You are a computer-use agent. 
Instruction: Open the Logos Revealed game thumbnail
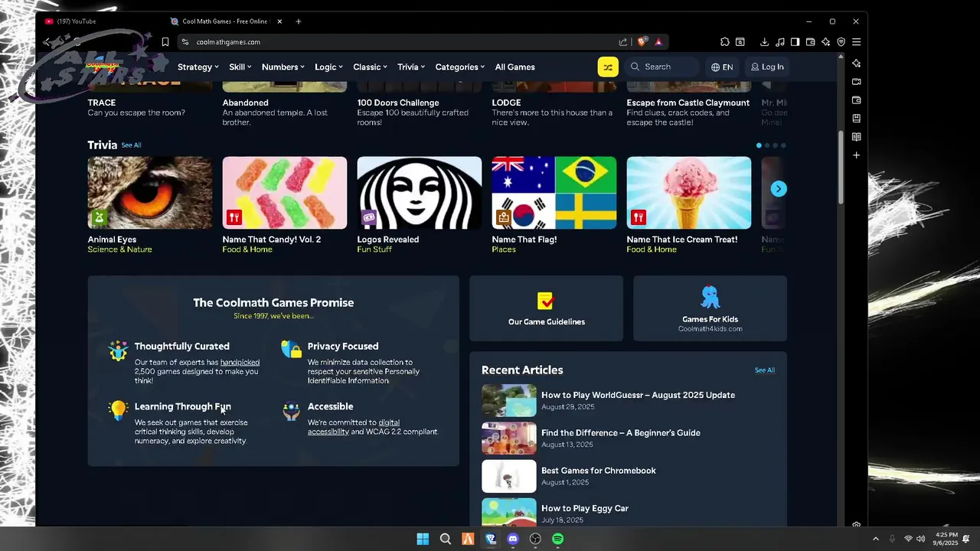point(420,193)
